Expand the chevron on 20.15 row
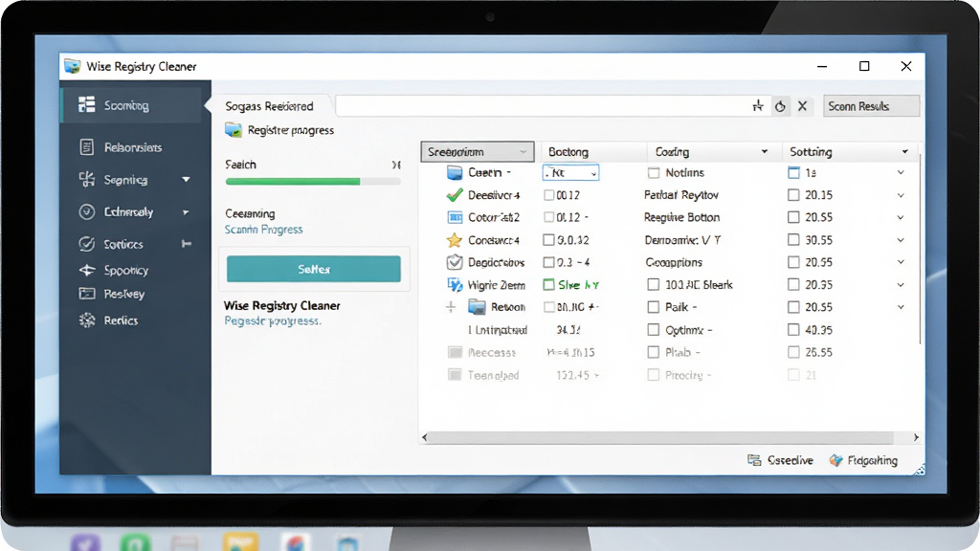This screenshot has height=551, width=980. (x=901, y=195)
